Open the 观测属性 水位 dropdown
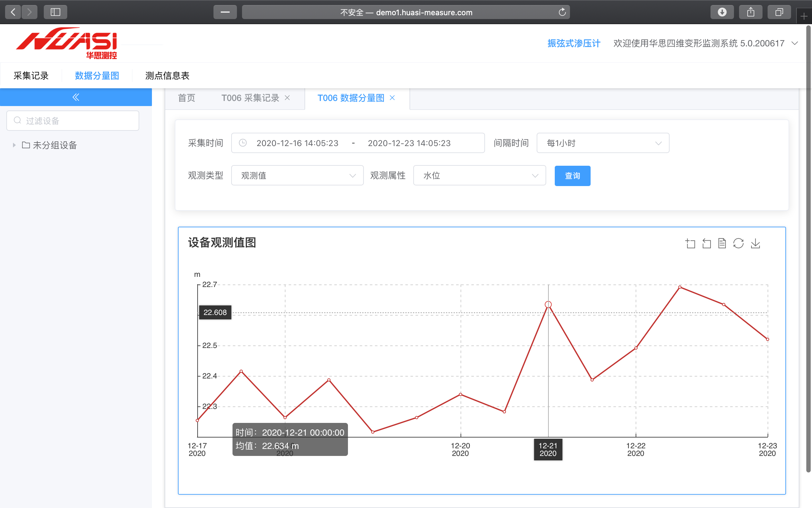The width and height of the screenshot is (812, 508). point(480,175)
